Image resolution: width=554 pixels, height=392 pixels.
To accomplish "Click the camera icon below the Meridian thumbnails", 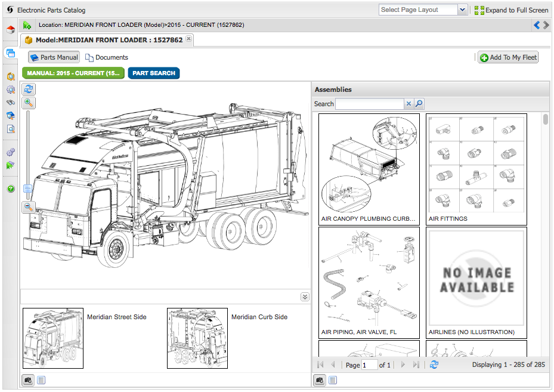I will point(28,380).
